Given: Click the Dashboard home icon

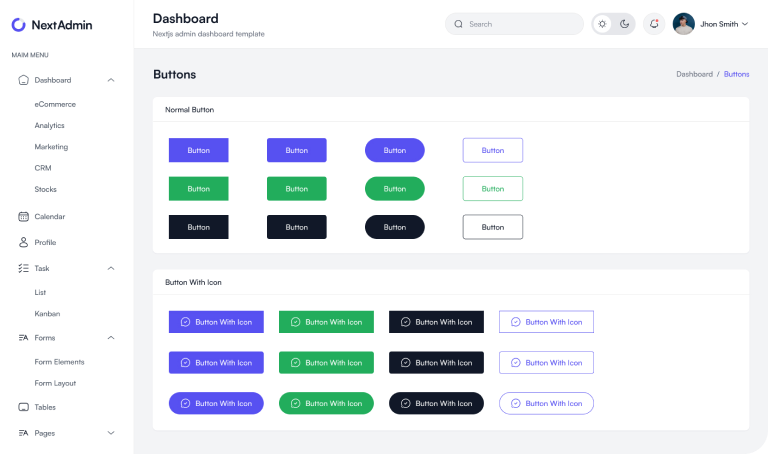Looking at the screenshot, I should (23, 80).
